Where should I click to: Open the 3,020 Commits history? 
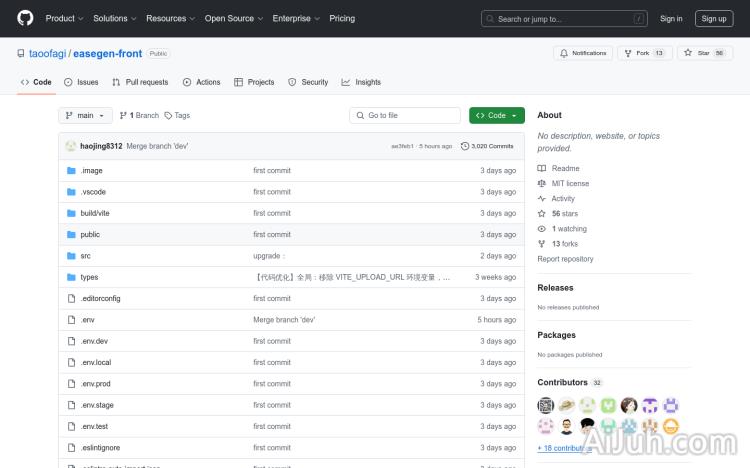pos(487,146)
